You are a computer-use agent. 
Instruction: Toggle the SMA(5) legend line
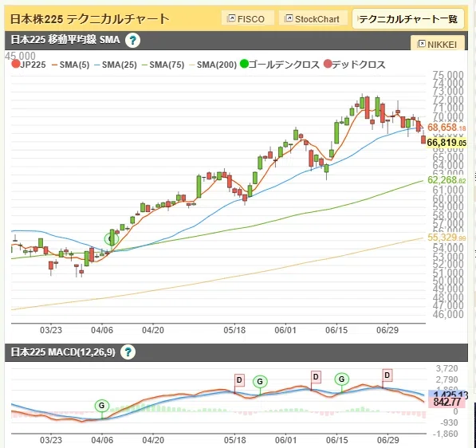pyautogui.click(x=71, y=65)
